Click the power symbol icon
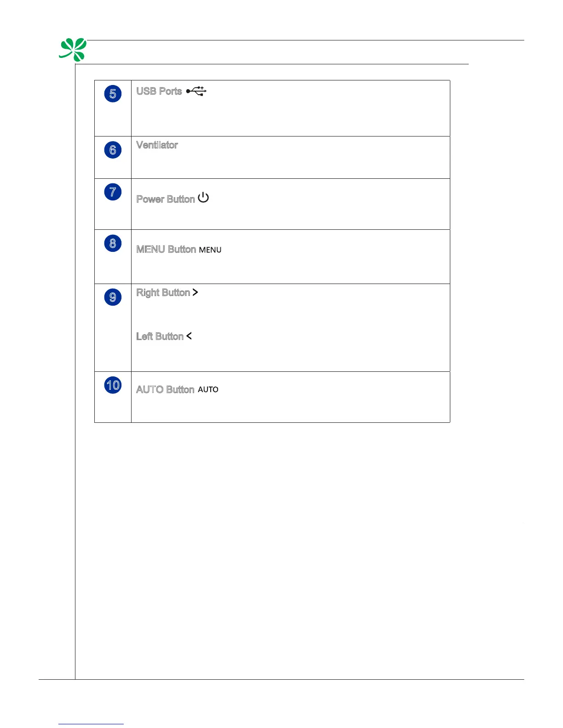The width and height of the screenshot is (563, 728). (203, 198)
